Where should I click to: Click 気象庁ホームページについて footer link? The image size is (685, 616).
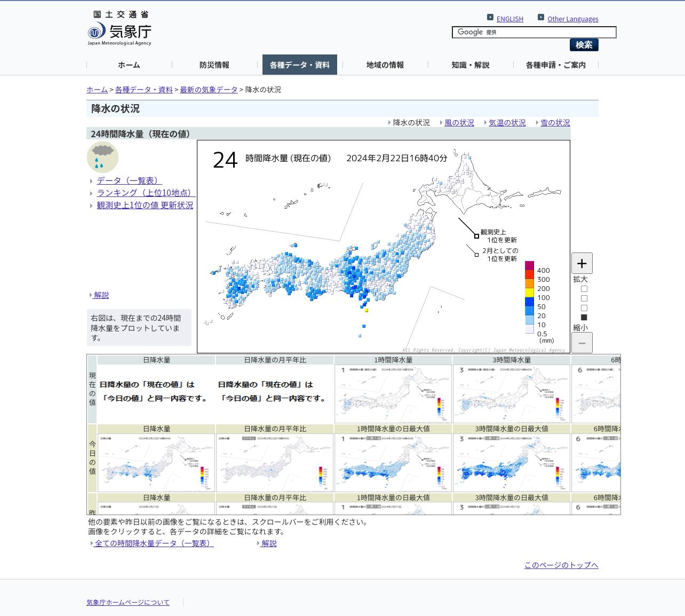[x=128, y=602]
